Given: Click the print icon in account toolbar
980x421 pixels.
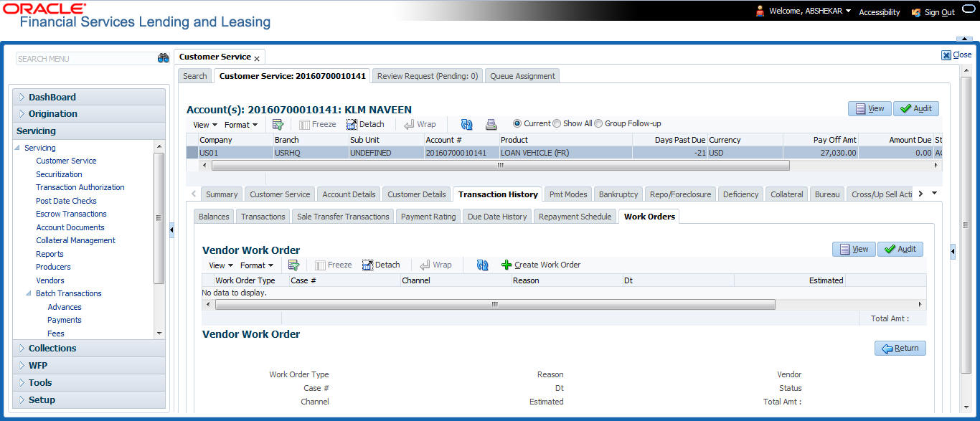Looking at the screenshot, I should [x=491, y=124].
